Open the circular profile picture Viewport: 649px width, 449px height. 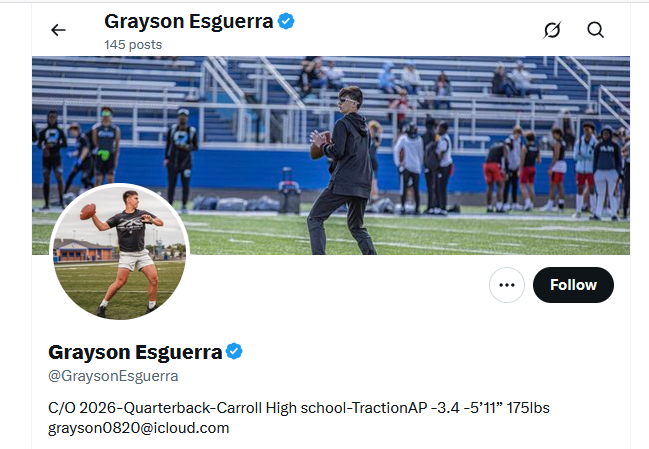(118, 251)
